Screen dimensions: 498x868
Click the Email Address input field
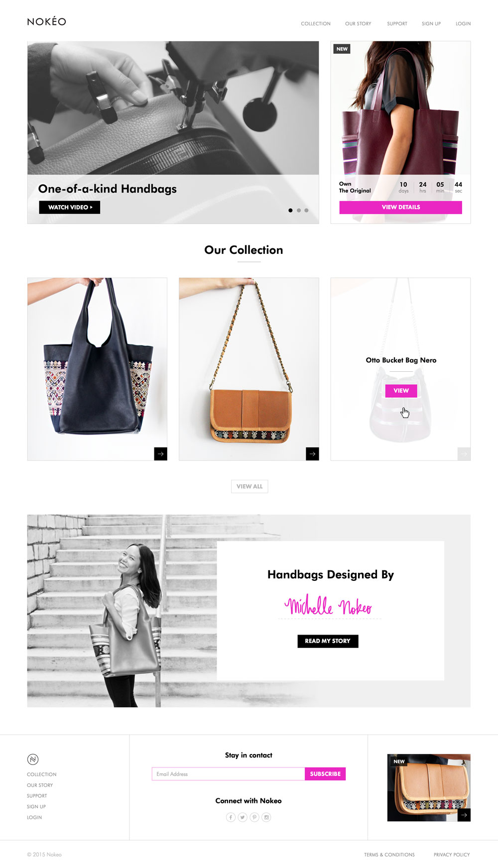[x=228, y=774]
